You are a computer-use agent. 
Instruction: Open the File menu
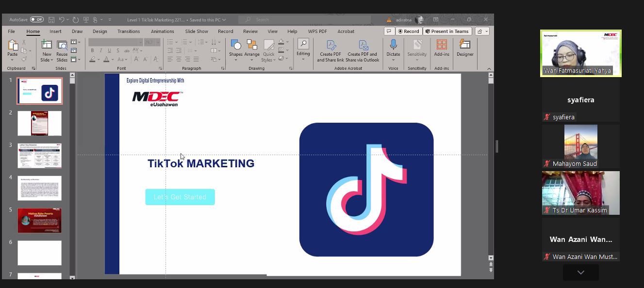(11, 31)
